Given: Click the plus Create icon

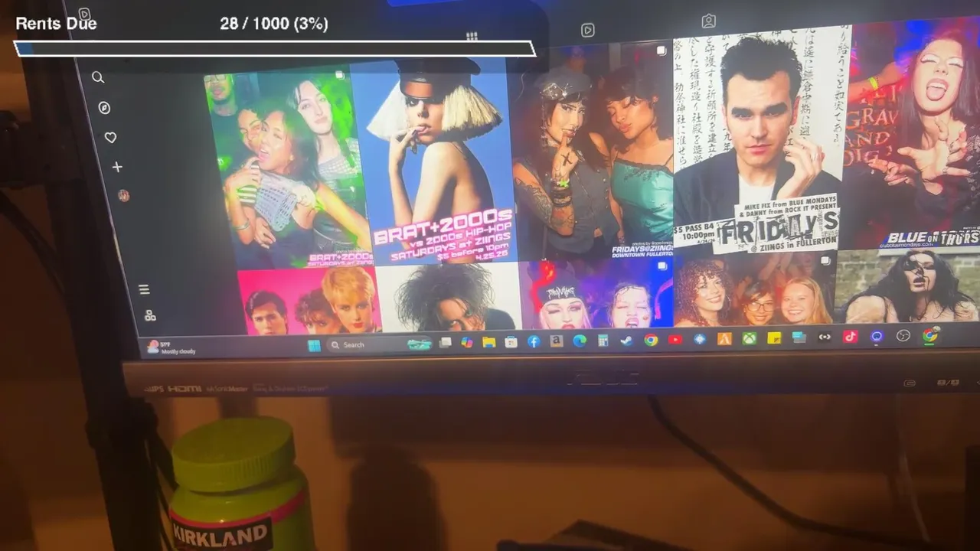Looking at the screenshot, I should pyautogui.click(x=117, y=167).
